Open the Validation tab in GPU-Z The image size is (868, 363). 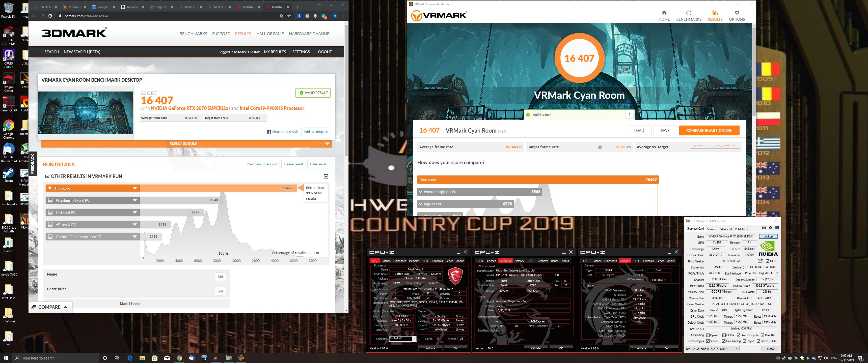741,229
